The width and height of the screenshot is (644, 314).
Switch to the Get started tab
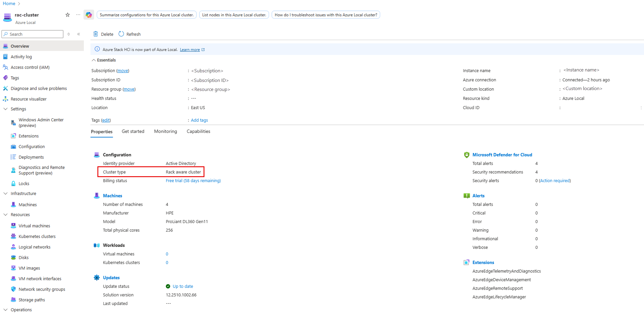(133, 131)
